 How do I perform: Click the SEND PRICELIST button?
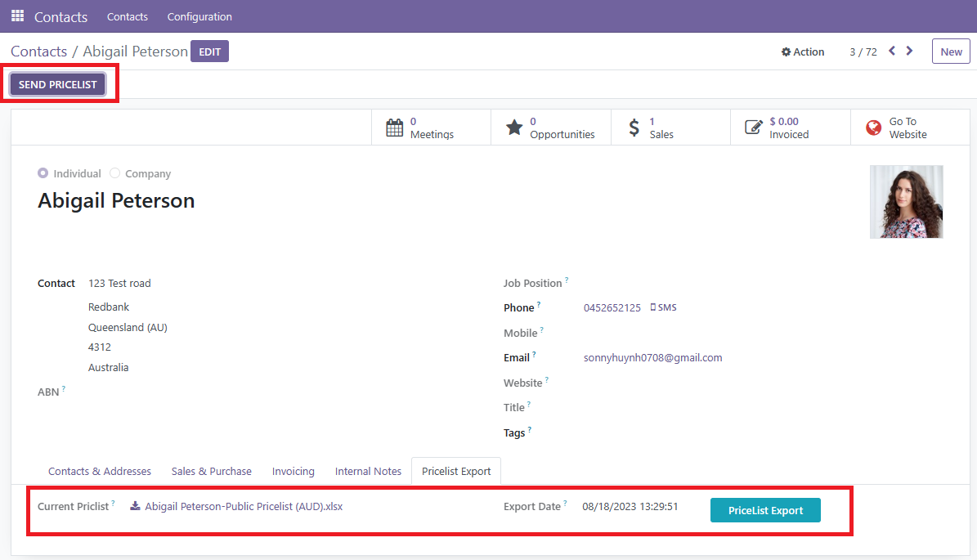(58, 84)
